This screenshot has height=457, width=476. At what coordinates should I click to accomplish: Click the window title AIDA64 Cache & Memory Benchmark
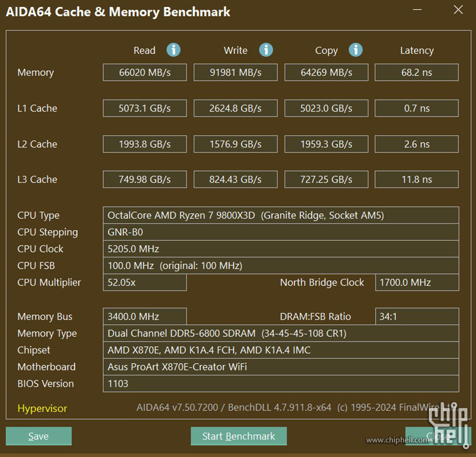coord(118,12)
